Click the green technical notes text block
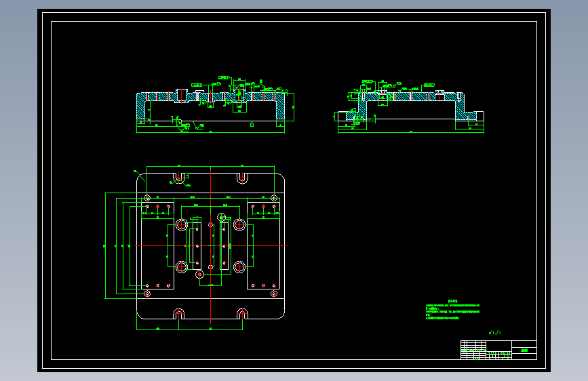Screen dimensions: 588x381 452,310
